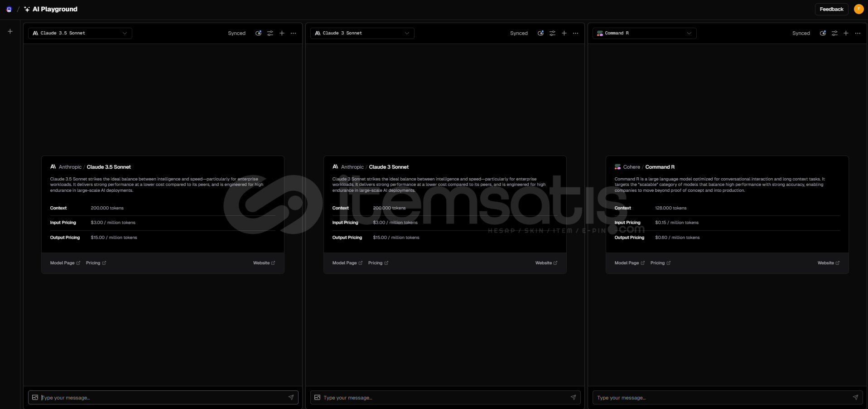The height and width of the screenshot is (409, 868).
Task: Open Pricing link in Claude 3.5 Sonnet card
Action: pyautogui.click(x=96, y=263)
